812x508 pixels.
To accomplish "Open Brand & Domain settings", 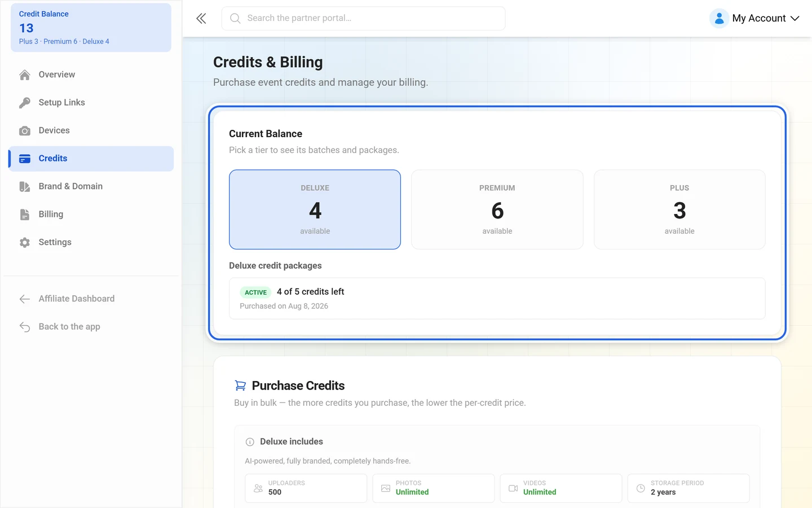I will (x=91, y=187).
